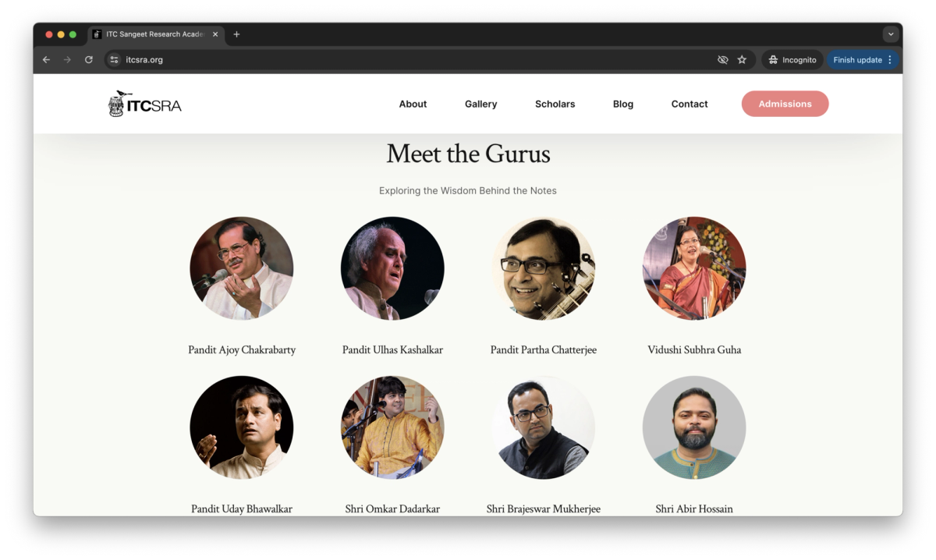Click the ITCSRA logo

pyautogui.click(x=145, y=104)
